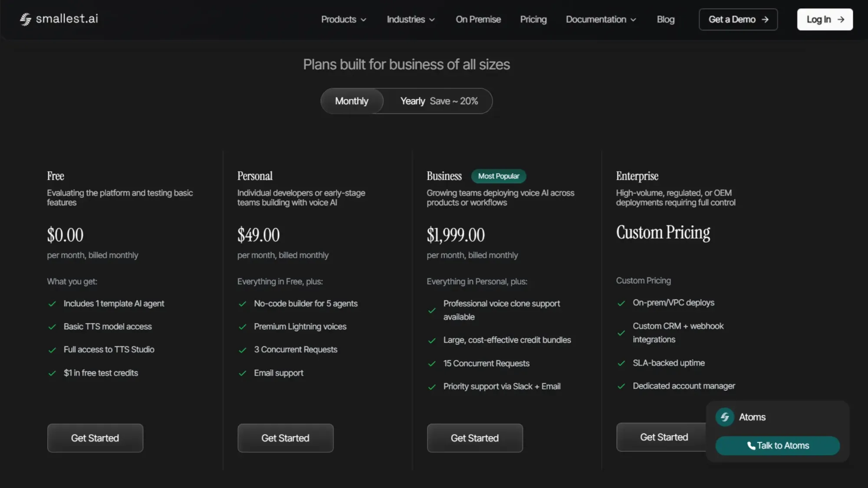Click the checkmark beside Email support
This screenshot has width=868, height=488.
(243, 373)
